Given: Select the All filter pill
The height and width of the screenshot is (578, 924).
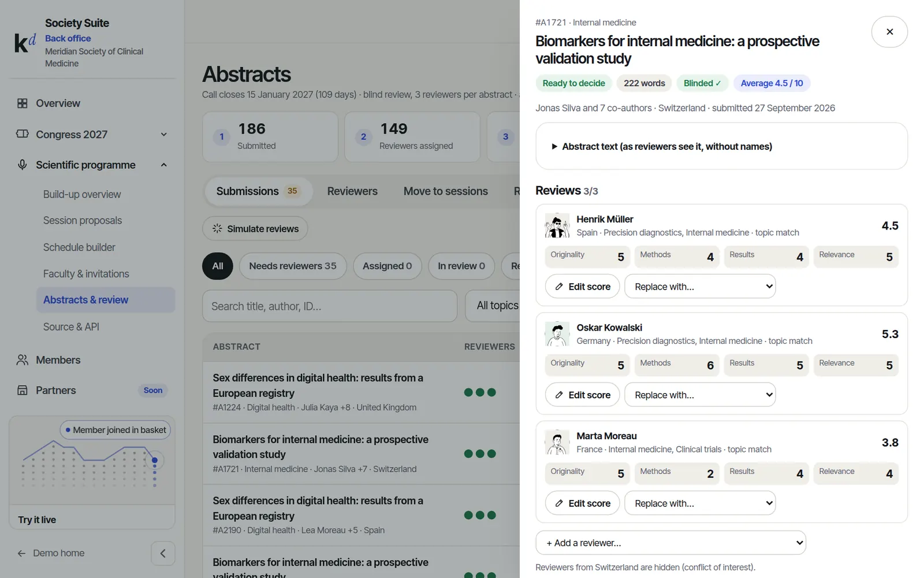Looking at the screenshot, I should (218, 266).
